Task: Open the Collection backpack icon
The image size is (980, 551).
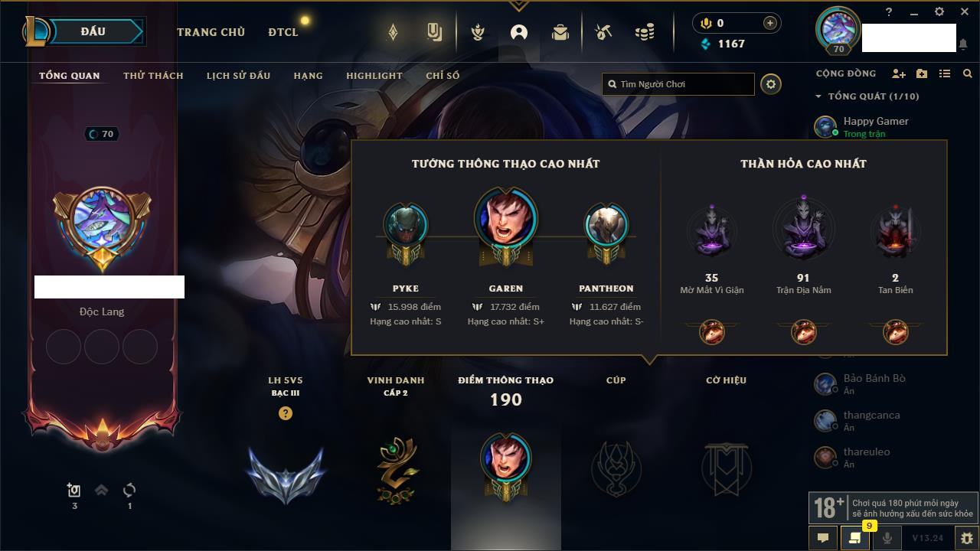Action: (560, 32)
